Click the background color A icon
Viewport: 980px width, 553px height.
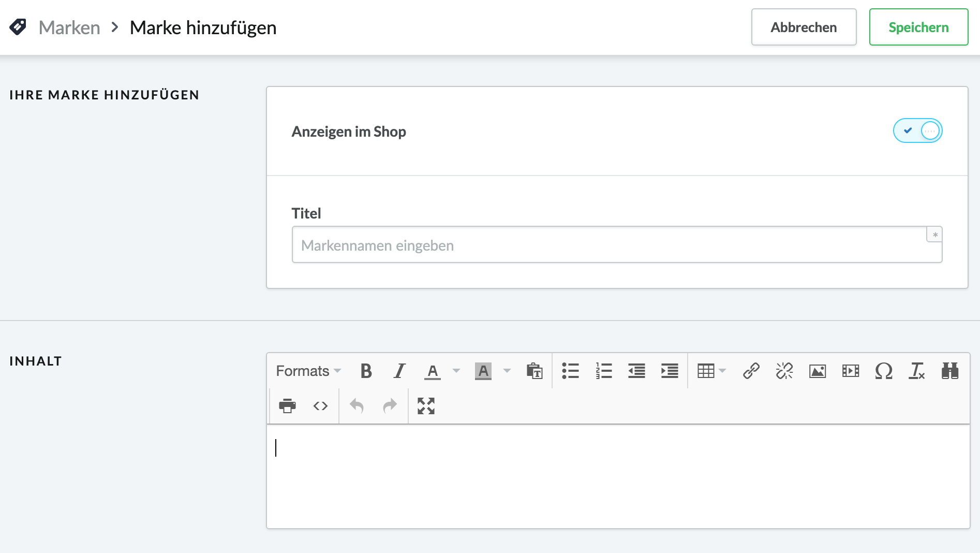tap(483, 371)
